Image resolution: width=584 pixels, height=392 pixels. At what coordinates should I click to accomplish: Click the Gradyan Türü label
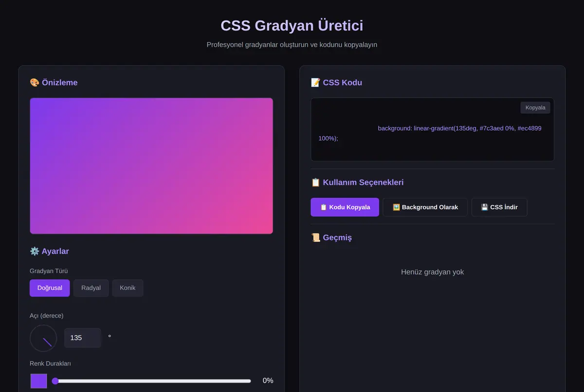[x=49, y=271]
